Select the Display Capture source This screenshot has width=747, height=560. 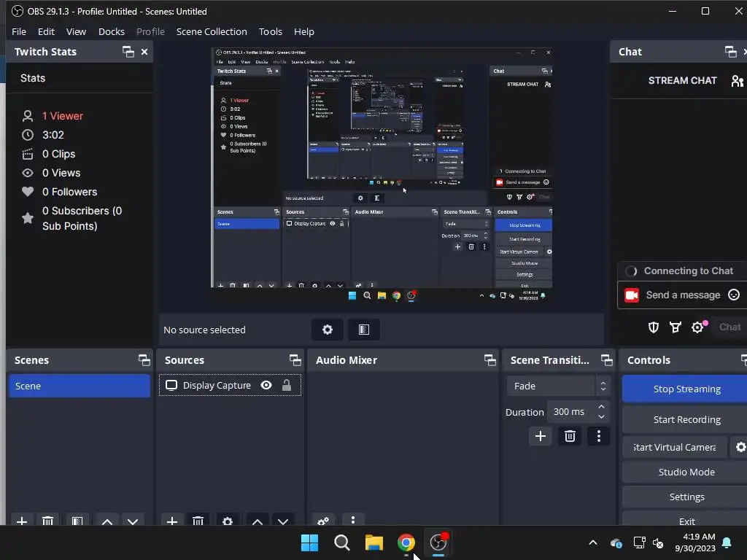pyautogui.click(x=230, y=385)
